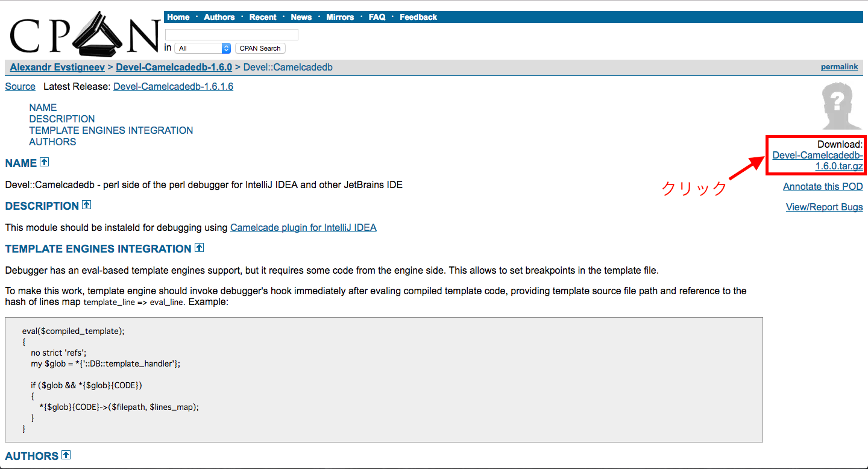Viewport: 868px width, 469px height.
Task: Click the "no strict 'refs';" code line
Action: (x=58, y=353)
